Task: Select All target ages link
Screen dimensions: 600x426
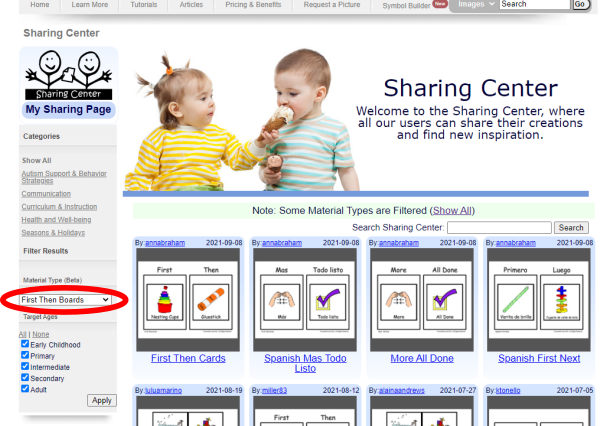Action: [23, 334]
